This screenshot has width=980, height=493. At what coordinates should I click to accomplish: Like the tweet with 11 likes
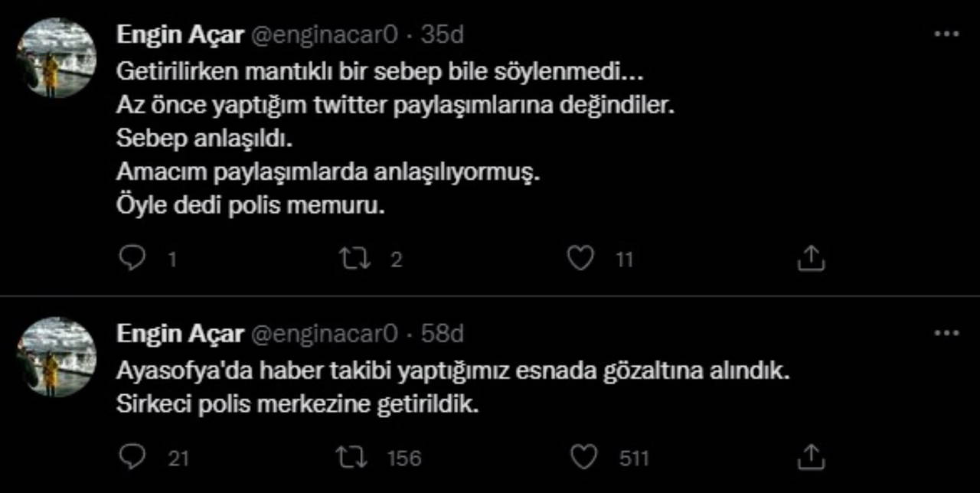tap(580, 259)
